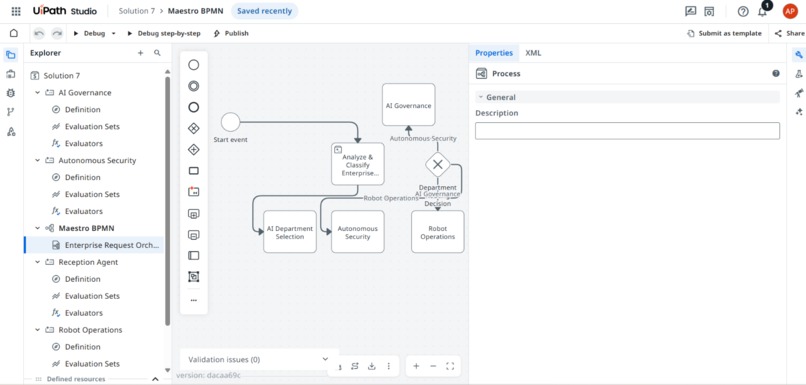Select the Robot Operations node on canvas

pyautogui.click(x=437, y=232)
